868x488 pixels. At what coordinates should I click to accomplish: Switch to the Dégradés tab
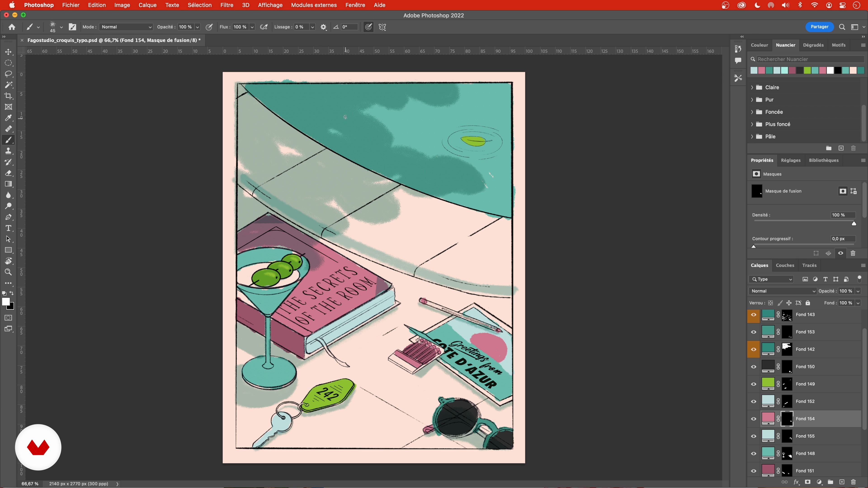click(813, 45)
